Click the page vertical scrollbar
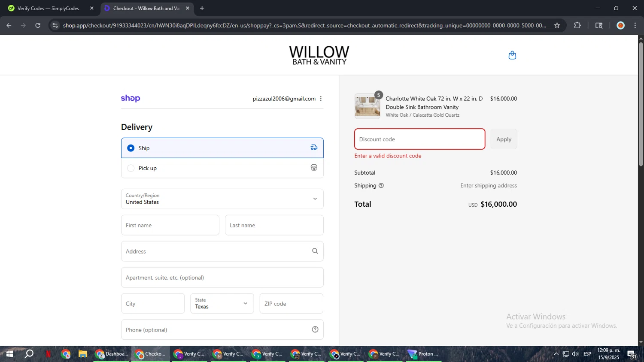The image size is (644, 362). (x=641, y=104)
